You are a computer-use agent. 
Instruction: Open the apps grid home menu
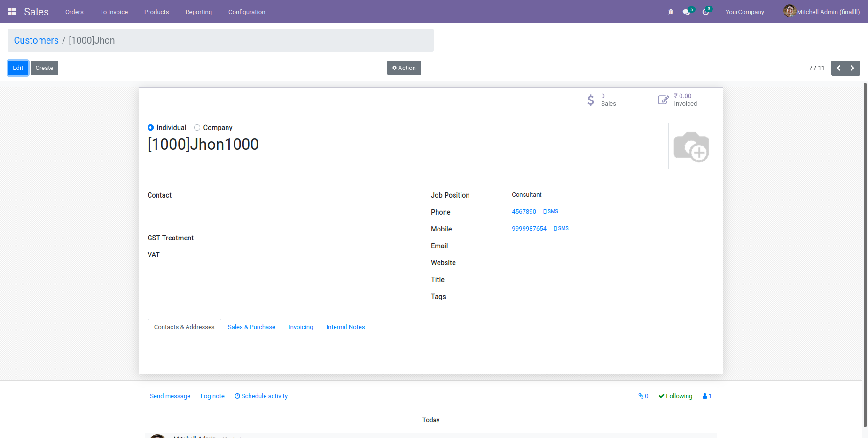12,12
